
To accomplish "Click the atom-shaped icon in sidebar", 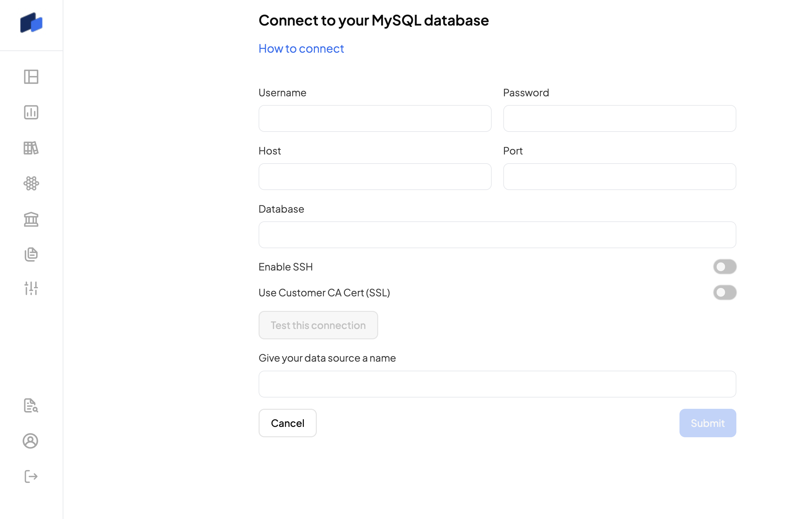I will click(31, 183).
